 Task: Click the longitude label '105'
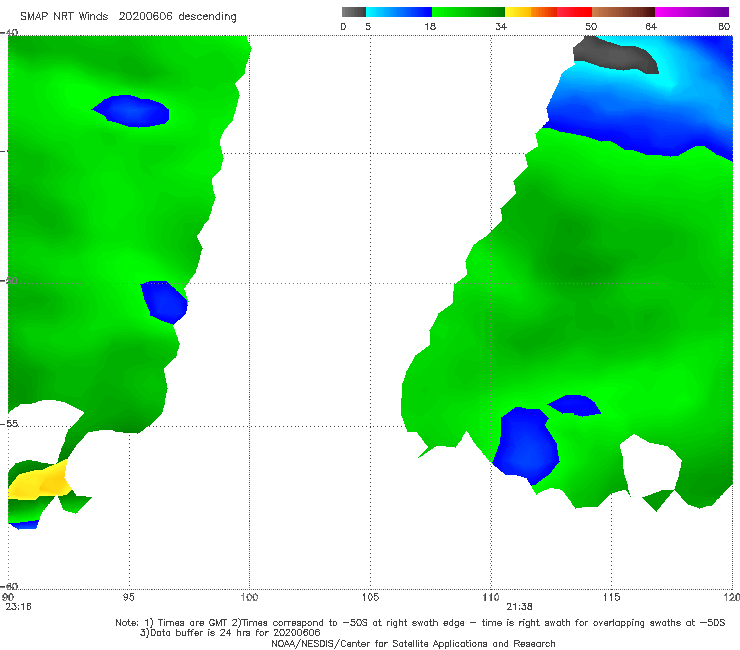pyautogui.click(x=370, y=597)
